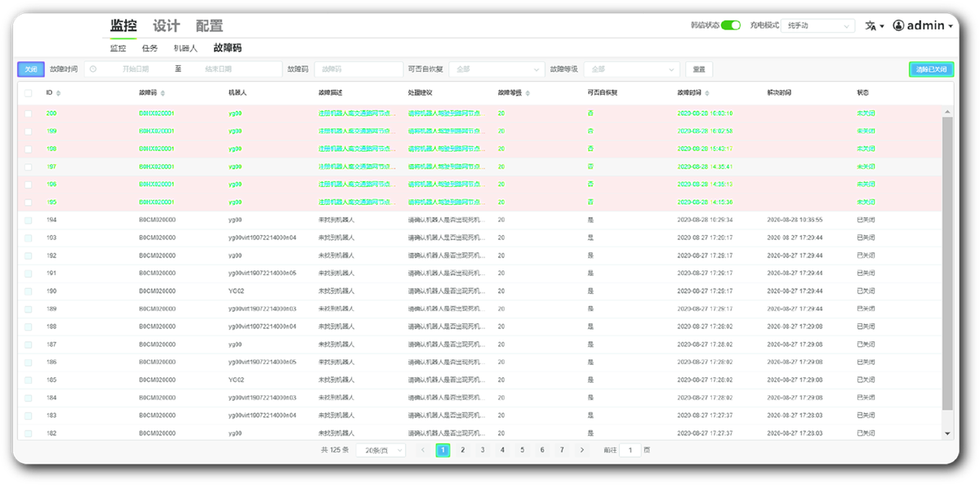Open the 故障码 sub-tab
Viewport: 980px width, 485px height.
coord(227,48)
